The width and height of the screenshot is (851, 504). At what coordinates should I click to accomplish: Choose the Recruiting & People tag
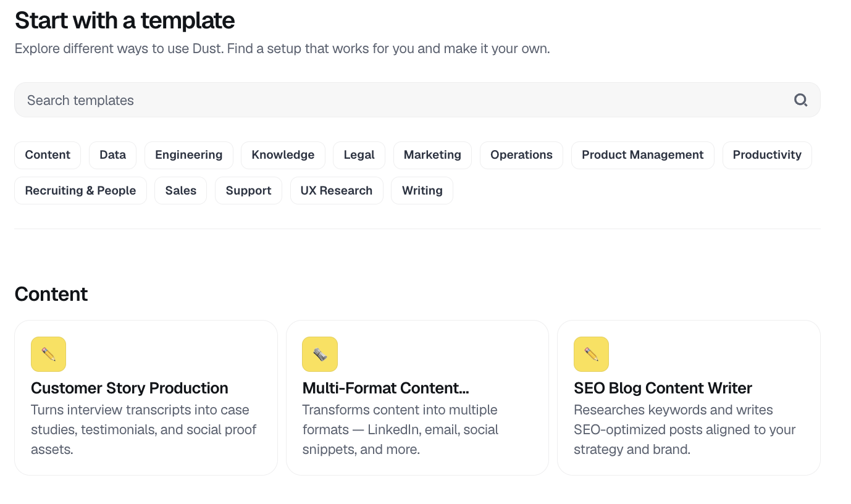[x=80, y=191]
